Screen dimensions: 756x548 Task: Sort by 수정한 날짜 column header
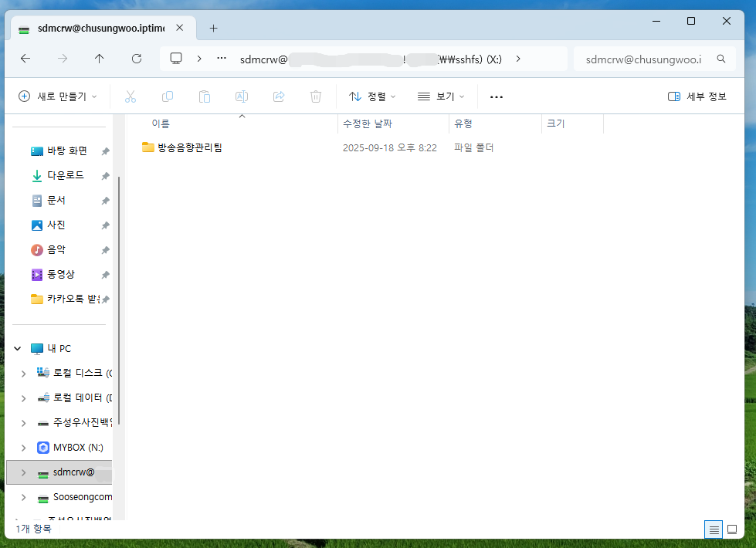tap(392, 123)
